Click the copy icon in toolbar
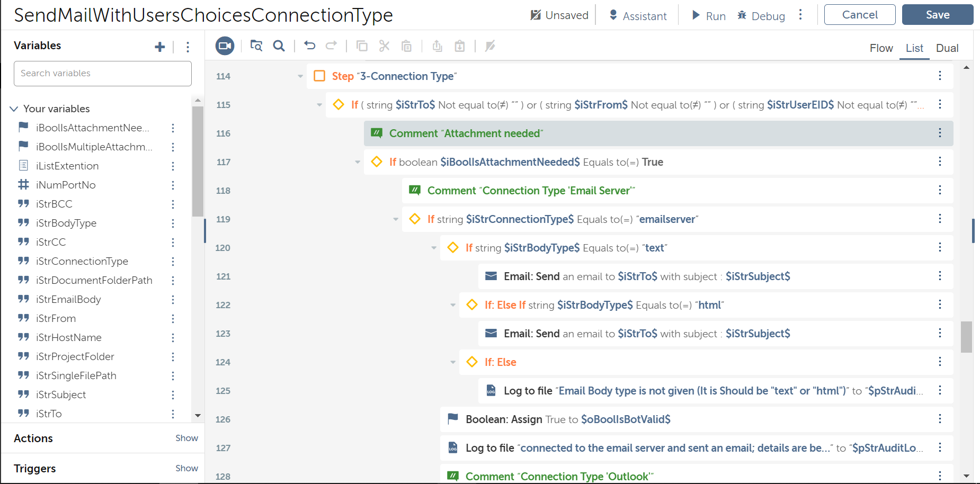The height and width of the screenshot is (484, 980). point(362,46)
